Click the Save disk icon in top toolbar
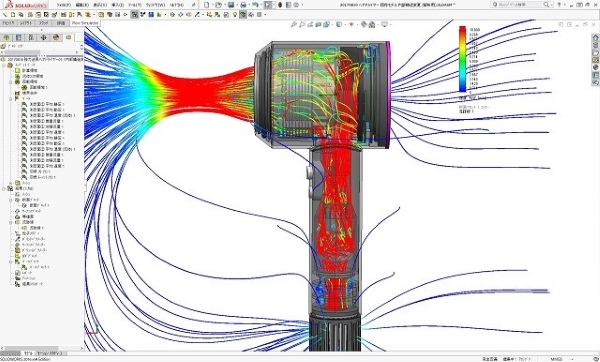The width and height of the screenshot is (600, 362). click(x=231, y=5)
